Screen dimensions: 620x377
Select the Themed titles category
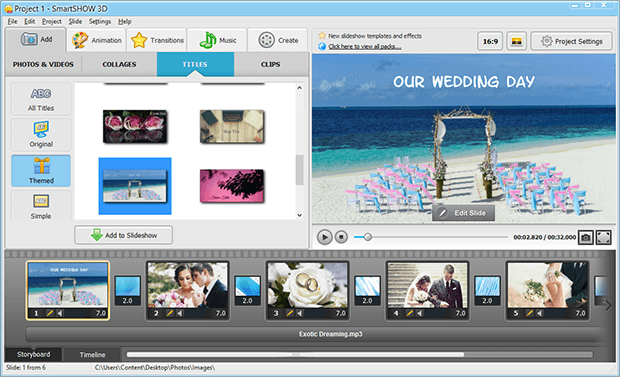pos(41,171)
